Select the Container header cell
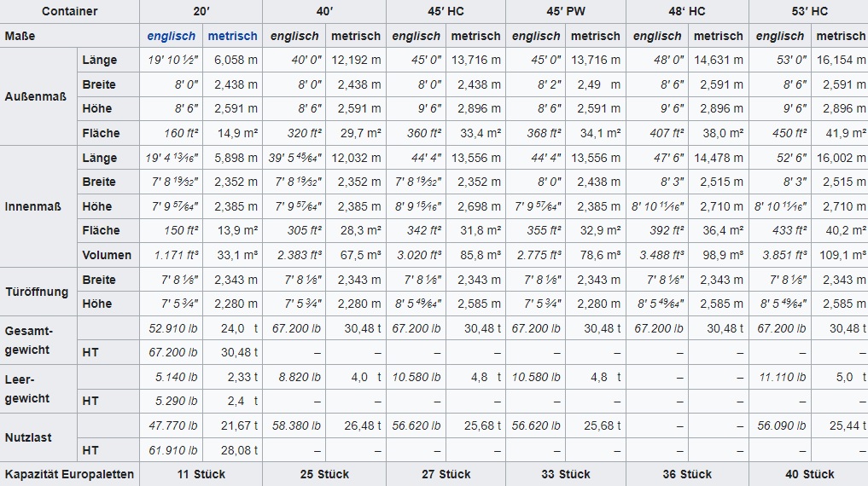 click(x=70, y=12)
